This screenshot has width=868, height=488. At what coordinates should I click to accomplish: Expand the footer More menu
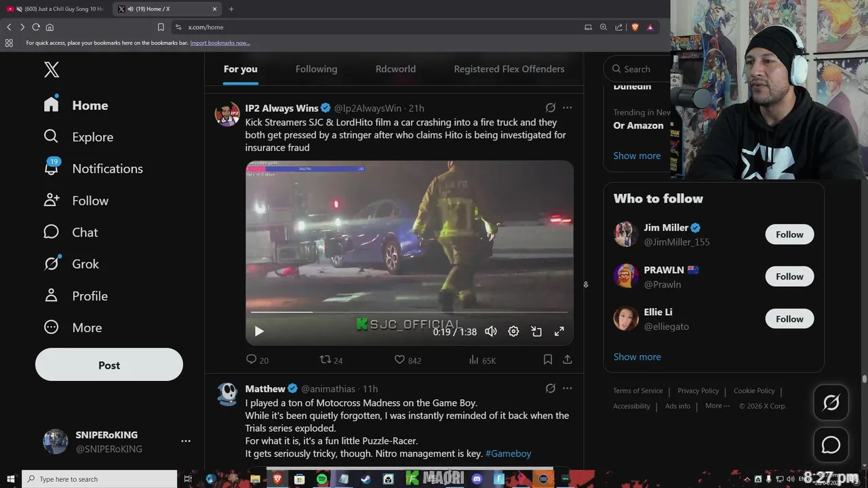pos(717,406)
